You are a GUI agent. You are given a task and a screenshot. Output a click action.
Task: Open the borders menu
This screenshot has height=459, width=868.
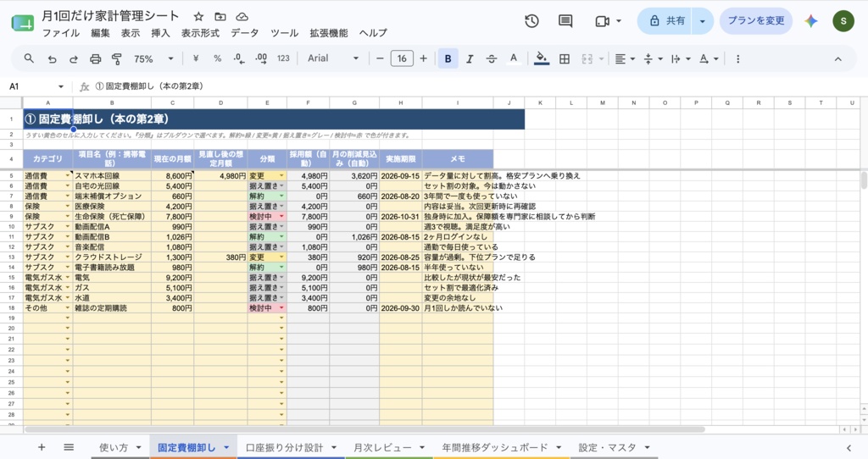[564, 58]
